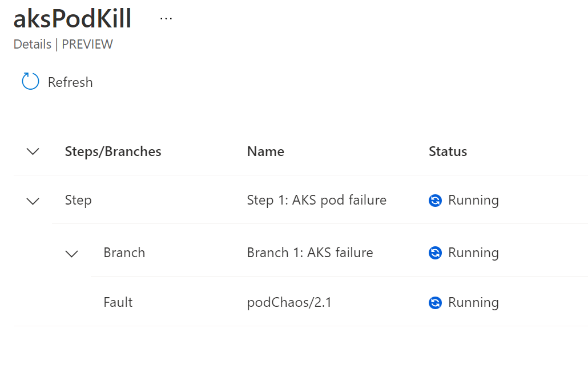Click the circular Refresh icon
This screenshot has width=588, height=388.
(30, 81)
